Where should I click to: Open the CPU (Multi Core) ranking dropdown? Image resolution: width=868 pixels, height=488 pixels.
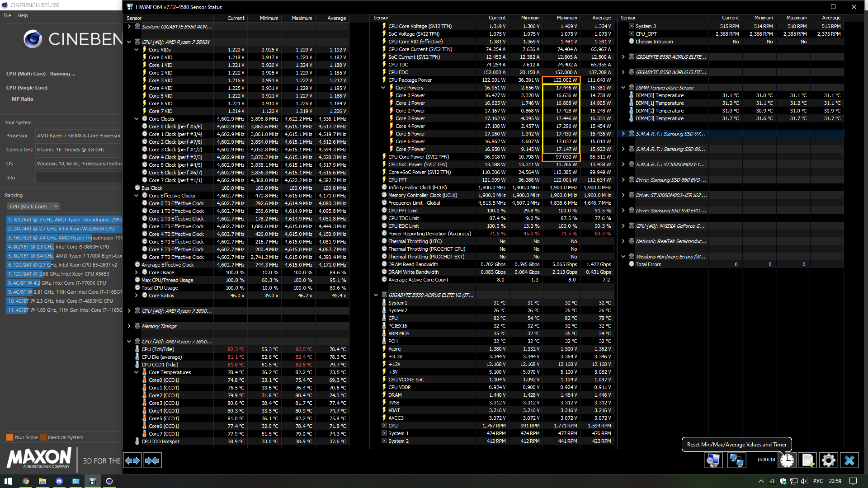pyautogui.click(x=33, y=206)
